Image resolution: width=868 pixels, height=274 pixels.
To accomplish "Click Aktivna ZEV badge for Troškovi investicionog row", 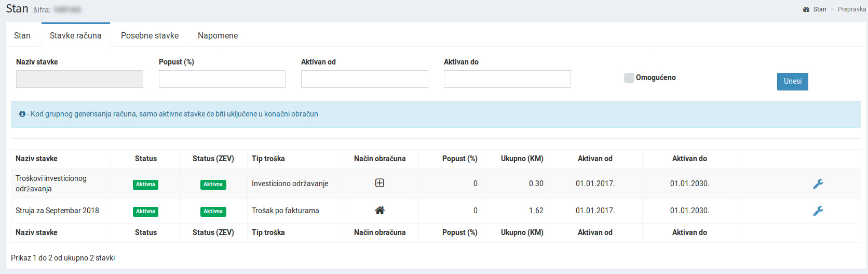I will 213,185.
